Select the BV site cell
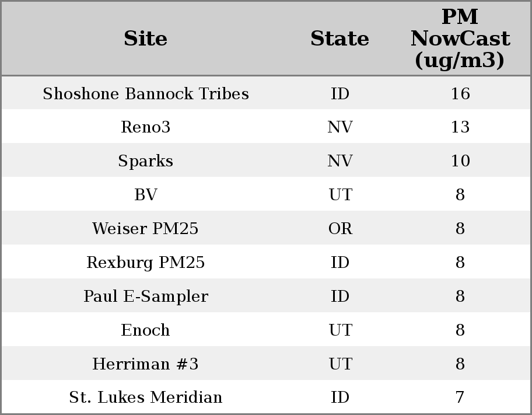Screen dimensions: 532x415 point(145,195)
